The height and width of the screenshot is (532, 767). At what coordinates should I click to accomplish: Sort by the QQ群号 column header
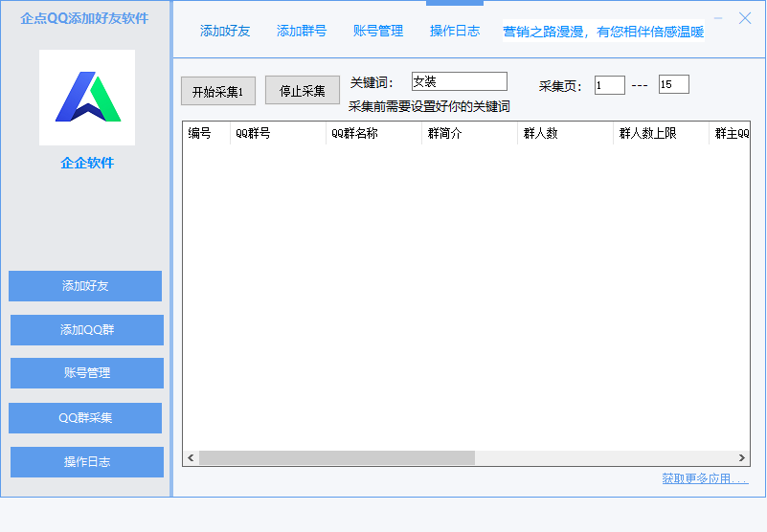[x=278, y=133]
